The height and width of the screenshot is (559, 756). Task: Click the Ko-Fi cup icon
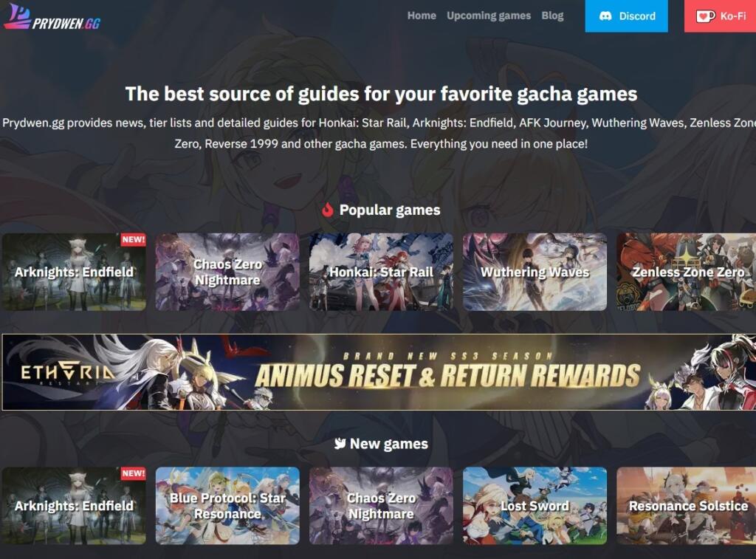[705, 16]
